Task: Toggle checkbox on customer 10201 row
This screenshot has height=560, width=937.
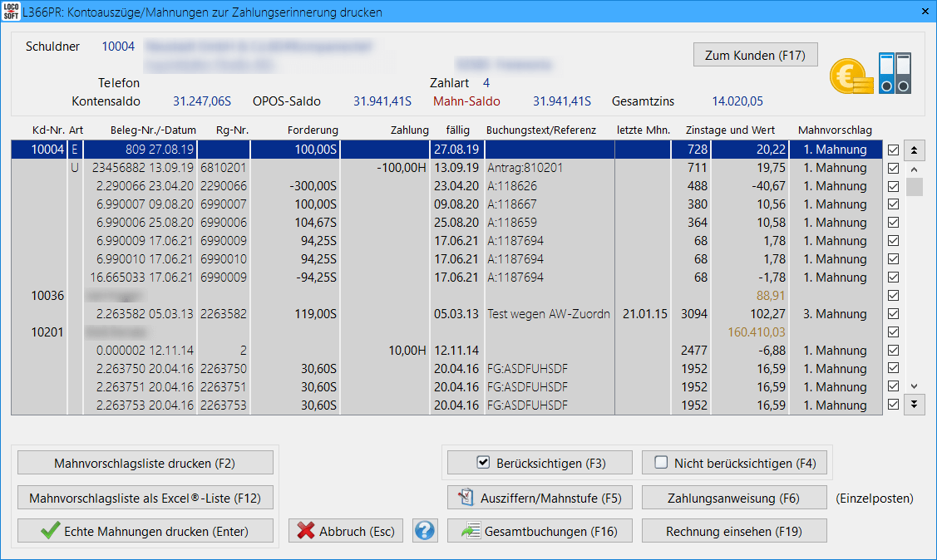Action: 893,332
